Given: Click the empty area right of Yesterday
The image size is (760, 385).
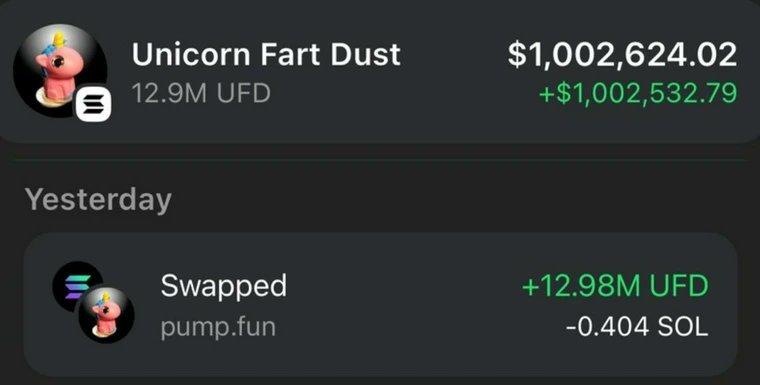Looking at the screenshot, I should (456, 199).
